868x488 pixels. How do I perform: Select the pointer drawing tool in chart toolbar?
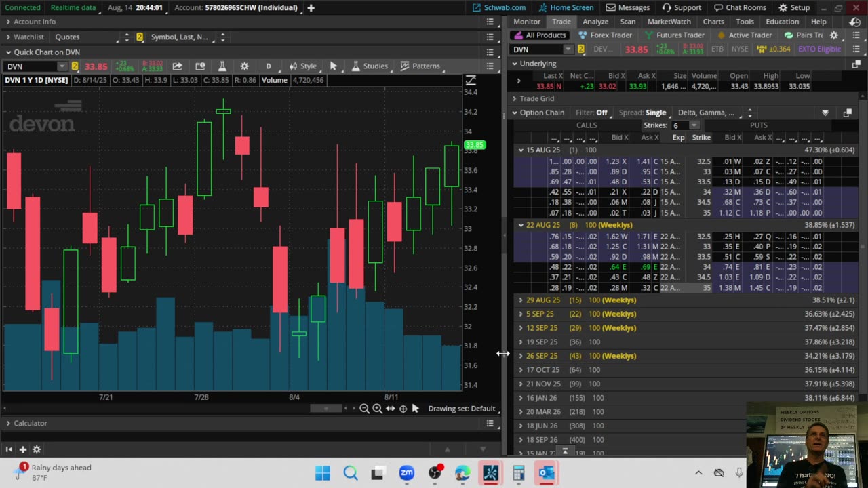click(333, 66)
